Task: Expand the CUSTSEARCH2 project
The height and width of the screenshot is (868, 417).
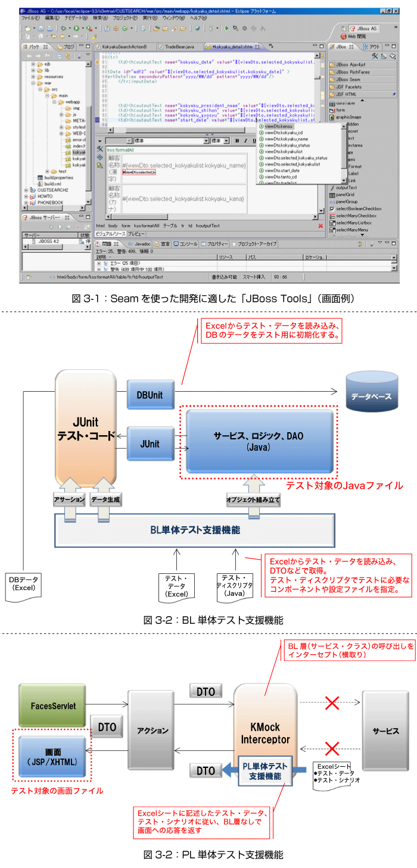Action: tap(26, 190)
